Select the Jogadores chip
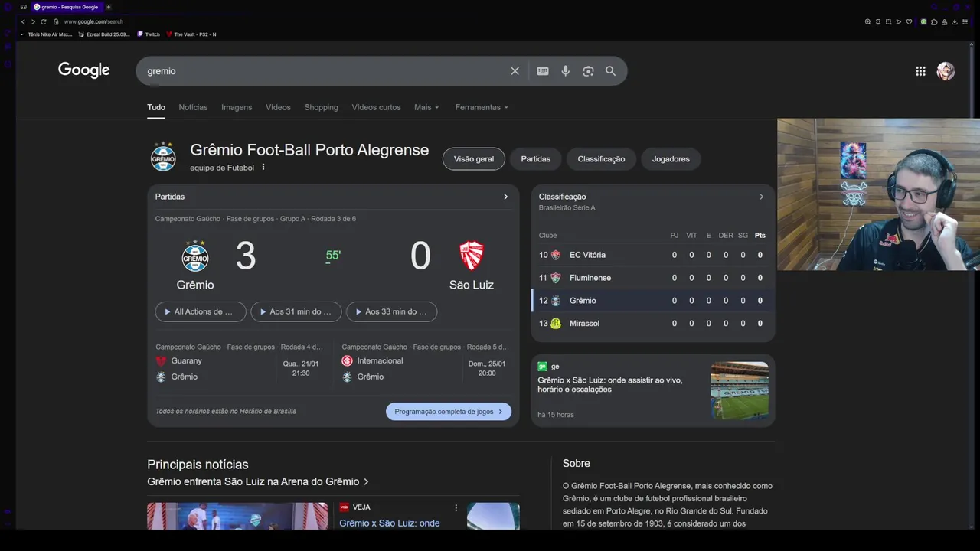The height and width of the screenshot is (551, 980). point(671,159)
